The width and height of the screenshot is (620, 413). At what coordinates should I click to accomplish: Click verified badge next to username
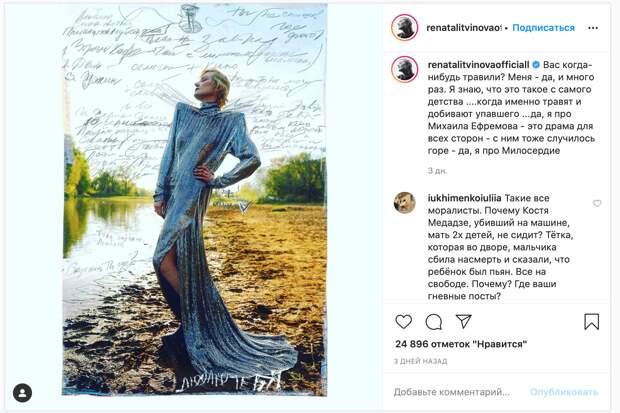point(536,64)
